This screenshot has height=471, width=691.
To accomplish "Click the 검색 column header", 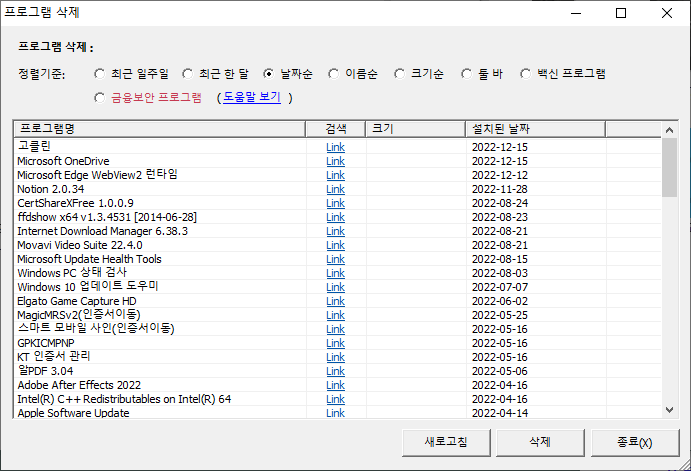I will [336, 129].
